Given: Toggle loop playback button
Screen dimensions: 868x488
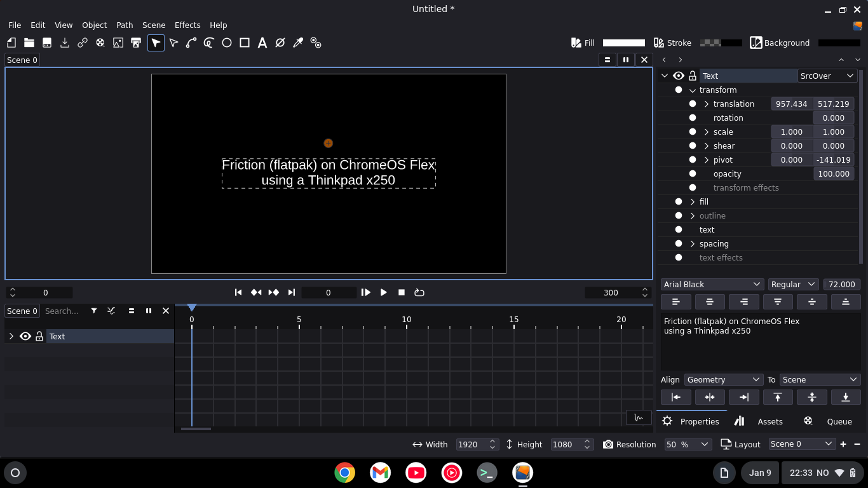Looking at the screenshot, I should pos(419,292).
